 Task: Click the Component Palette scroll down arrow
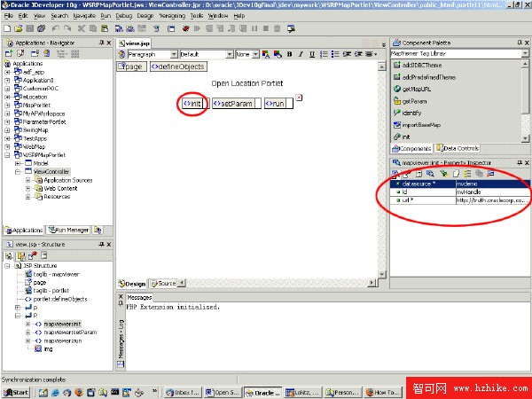525,138
